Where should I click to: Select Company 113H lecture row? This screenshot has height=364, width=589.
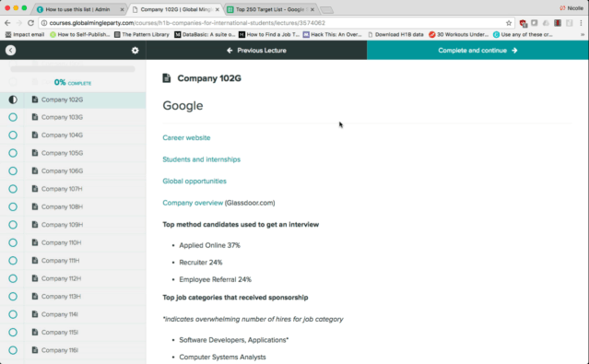[73, 297]
